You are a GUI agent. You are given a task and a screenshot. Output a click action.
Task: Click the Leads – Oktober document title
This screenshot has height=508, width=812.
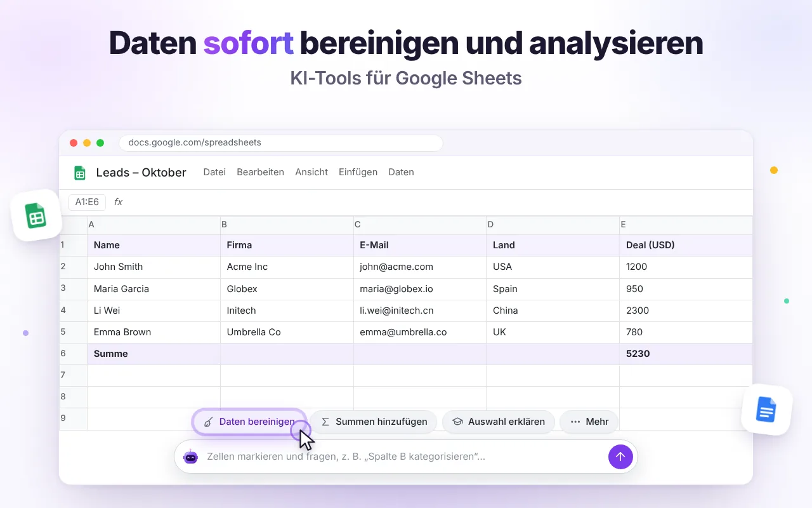click(141, 172)
